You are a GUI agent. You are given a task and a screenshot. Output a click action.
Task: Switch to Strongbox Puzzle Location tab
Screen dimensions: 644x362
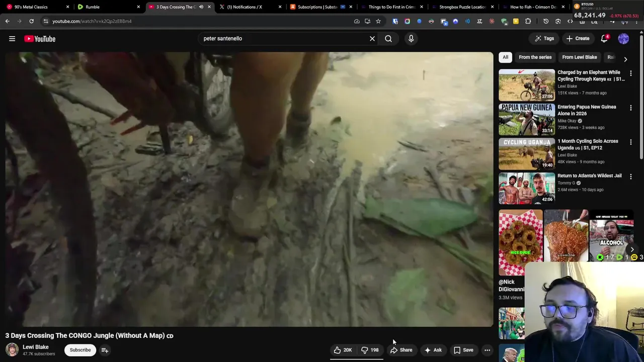[462, 7]
